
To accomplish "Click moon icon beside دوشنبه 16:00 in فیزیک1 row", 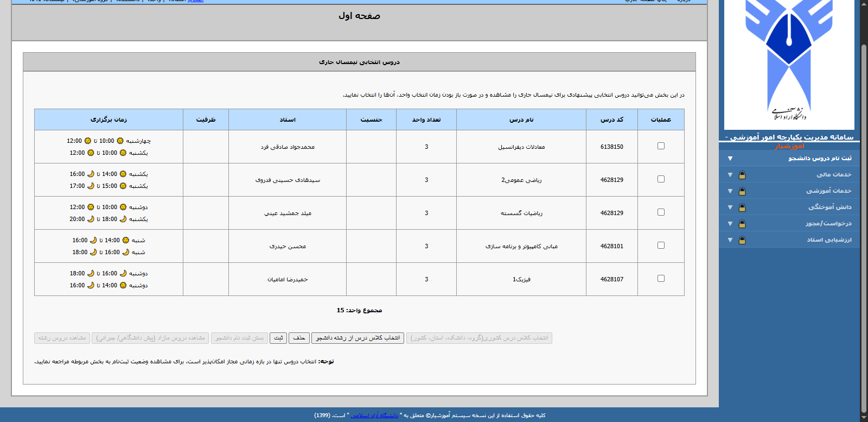I will tap(123, 273).
